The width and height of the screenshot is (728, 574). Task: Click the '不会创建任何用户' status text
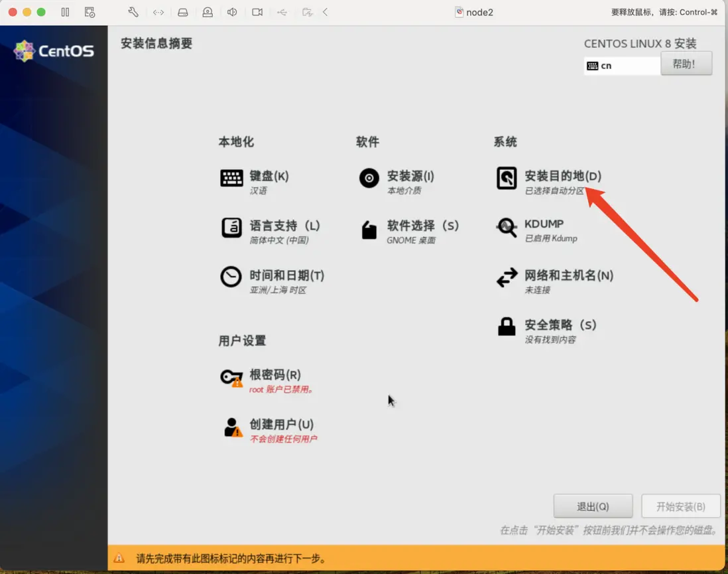tap(284, 439)
